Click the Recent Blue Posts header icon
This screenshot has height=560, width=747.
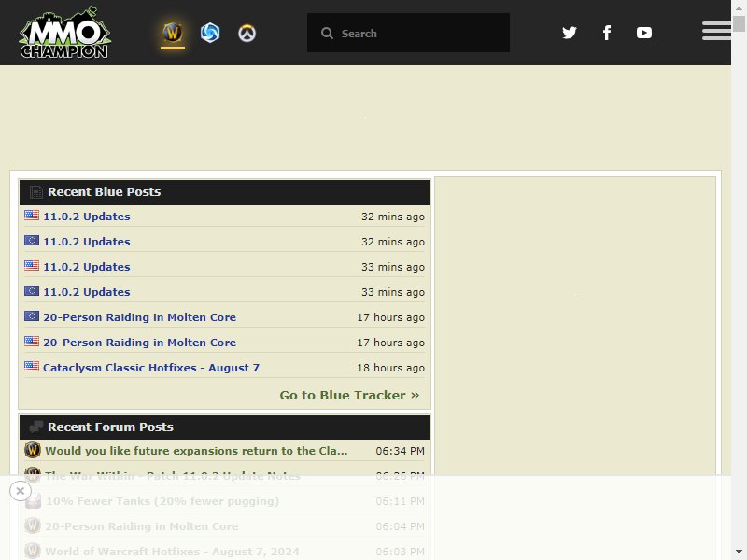coord(36,192)
